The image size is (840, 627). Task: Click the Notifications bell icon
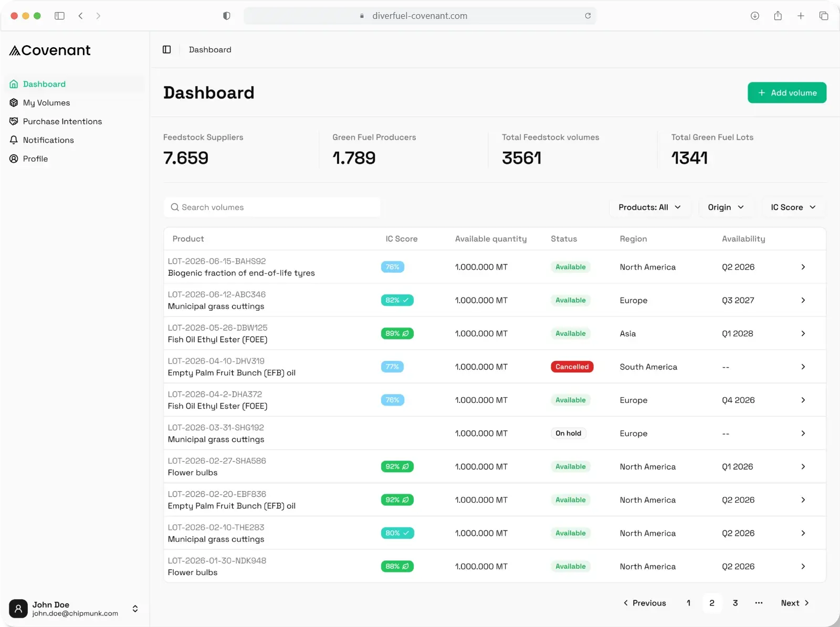[14, 140]
